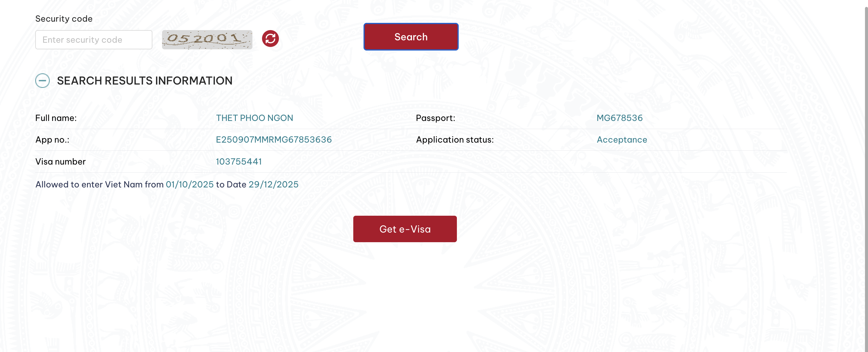This screenshot has width=868, height=352.
Task: Refresh the captcha security code
Action: [270, 39]
